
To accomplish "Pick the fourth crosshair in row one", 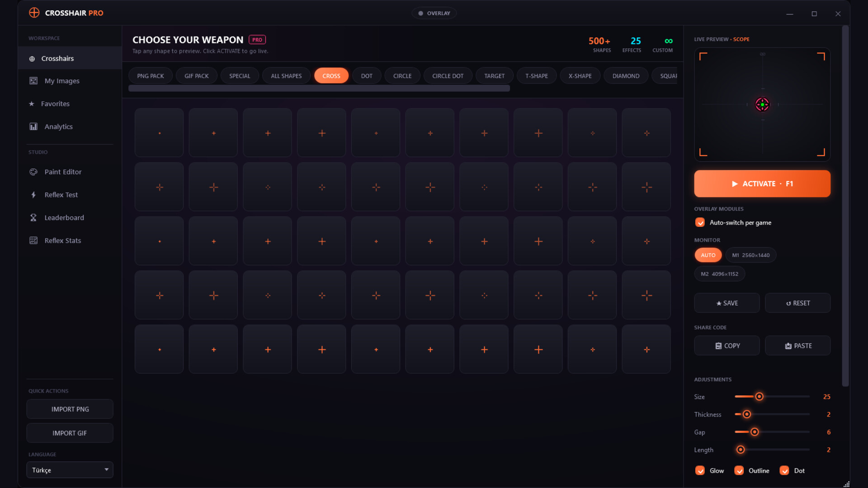I will pos(321,133).
